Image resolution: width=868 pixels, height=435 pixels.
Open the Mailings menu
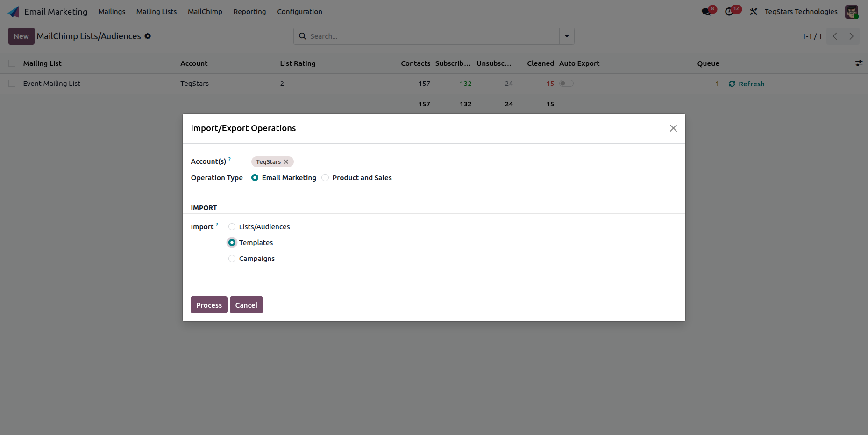tap(112, 12)
